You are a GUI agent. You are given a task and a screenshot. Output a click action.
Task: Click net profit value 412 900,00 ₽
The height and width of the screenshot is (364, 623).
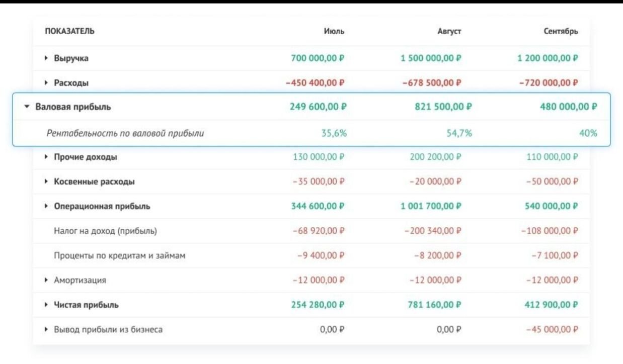552,305
